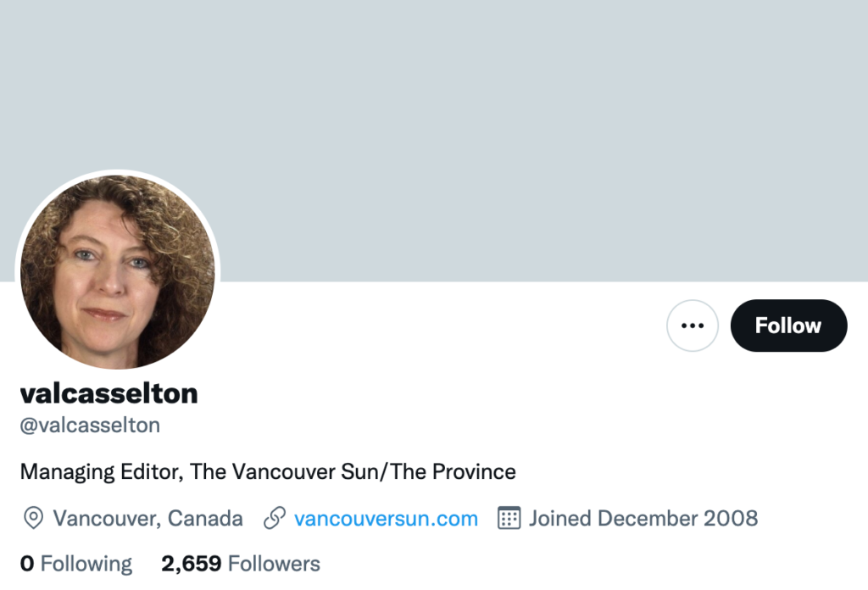Click the 0 following count number
Image resolution: width=868 pixels, height=590 pixels.
click(x=27, y=564)
